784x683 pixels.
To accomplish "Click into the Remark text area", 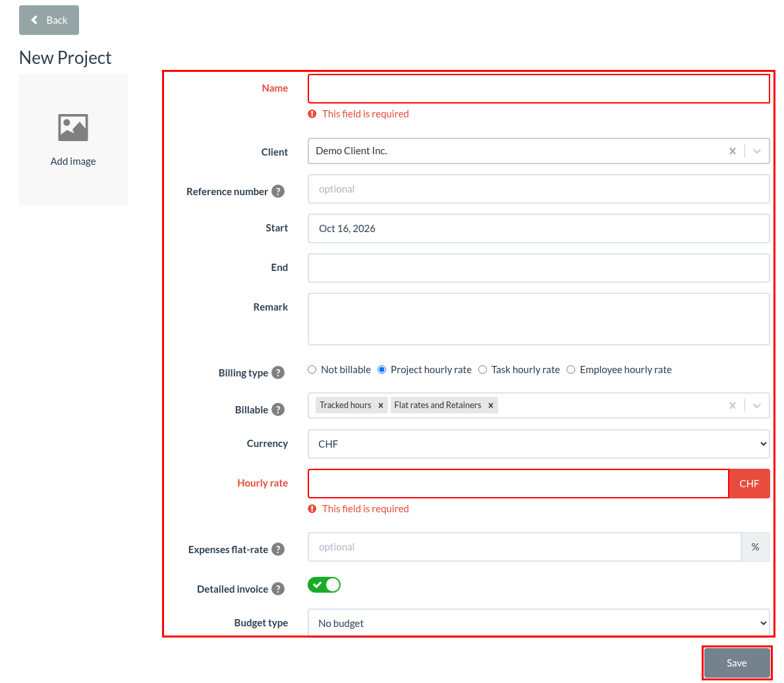I will pos(538,319).
